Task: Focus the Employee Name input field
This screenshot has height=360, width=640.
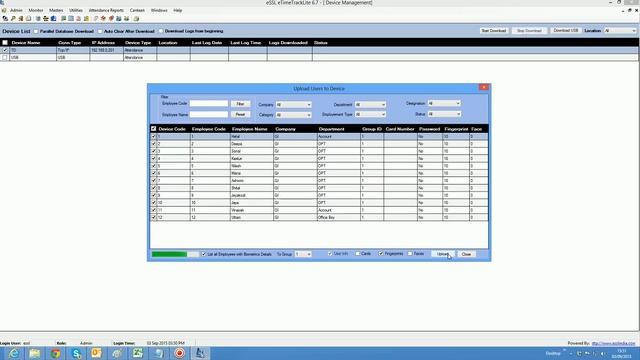Action: pos(209,115)
